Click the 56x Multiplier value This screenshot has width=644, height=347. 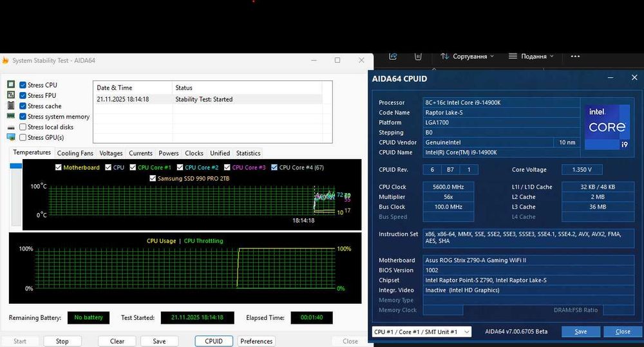[x=448, y=197]
